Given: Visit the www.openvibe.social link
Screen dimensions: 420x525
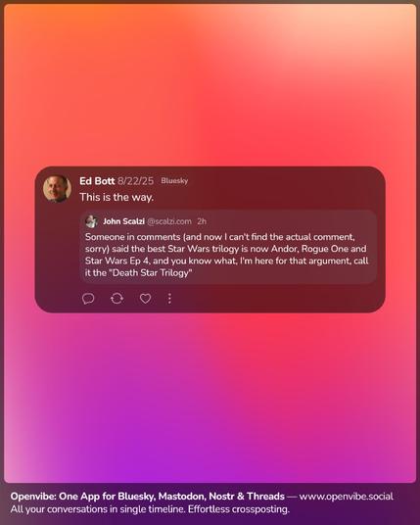Looking at the screenshot, I should click(x=346, y=497).
